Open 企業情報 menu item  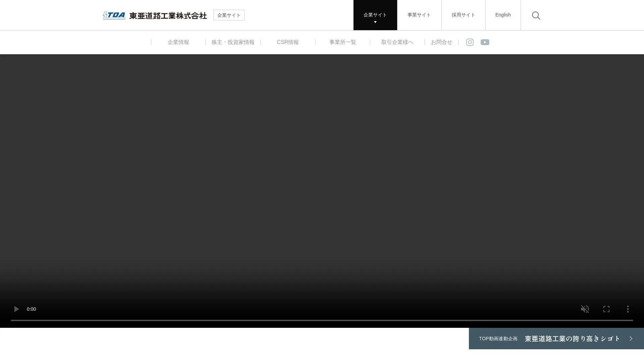pos(178,42)
